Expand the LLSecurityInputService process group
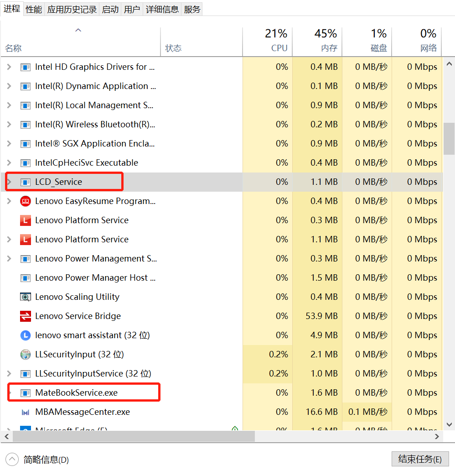This screenshot has width=455, height=476. coord(9,373)
